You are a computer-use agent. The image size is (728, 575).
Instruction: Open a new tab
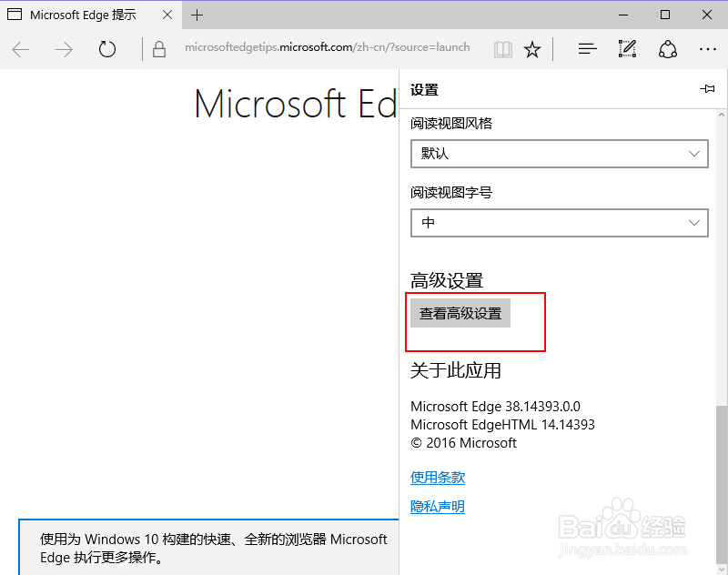pyautogui.click(x=197, y=15)
